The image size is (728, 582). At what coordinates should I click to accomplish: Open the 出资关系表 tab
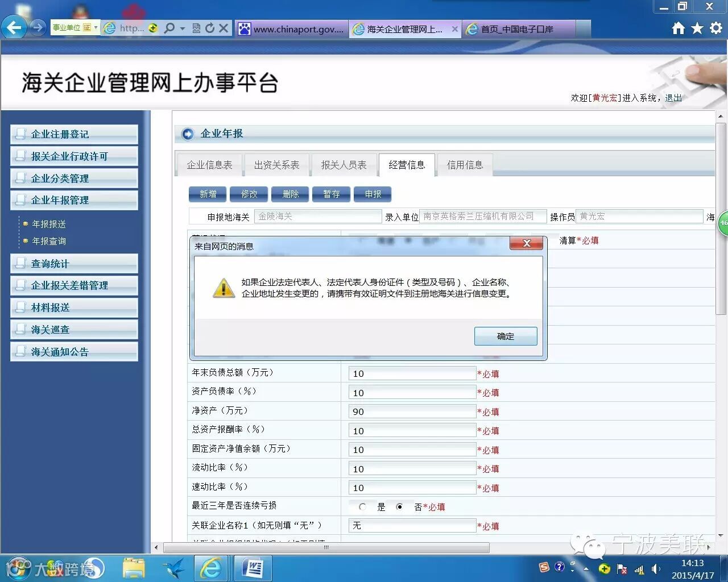(276, 165)
